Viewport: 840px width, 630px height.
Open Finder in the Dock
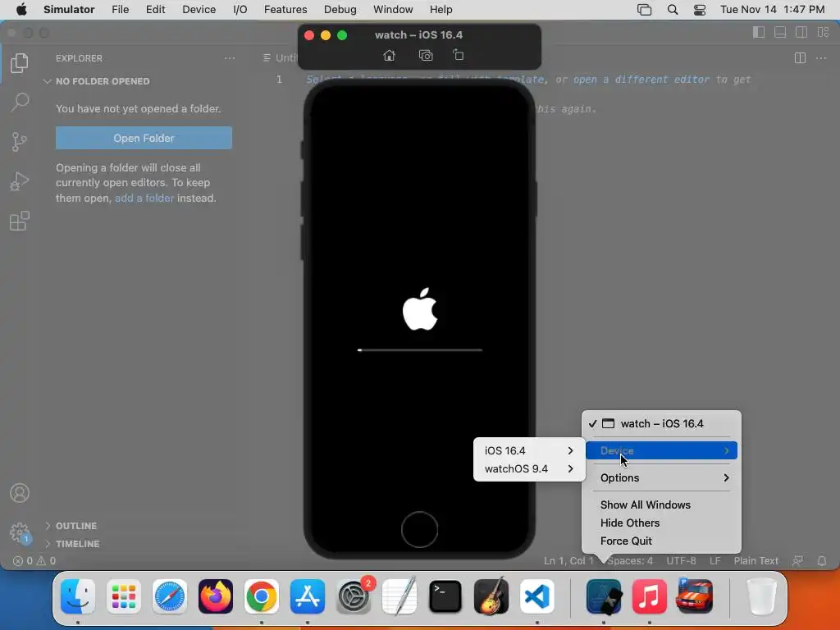pyautogui.click(x=78, y=596)
